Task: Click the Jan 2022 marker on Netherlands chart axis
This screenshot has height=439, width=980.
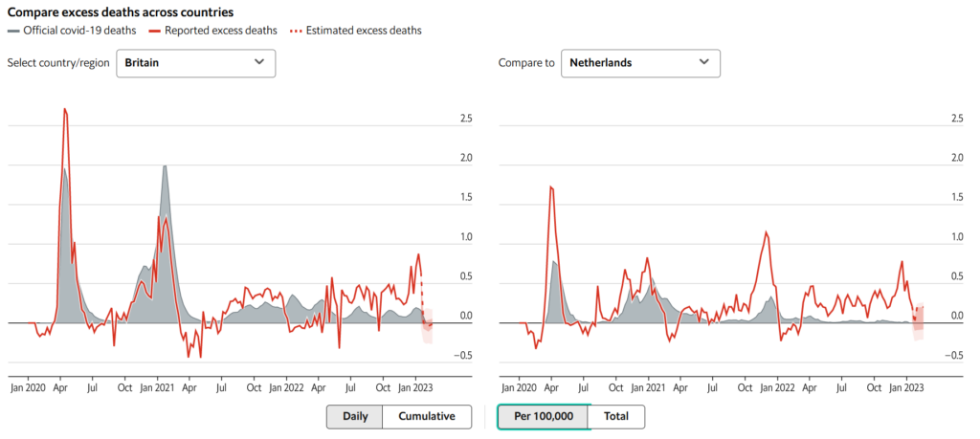Action: (777, 388)
